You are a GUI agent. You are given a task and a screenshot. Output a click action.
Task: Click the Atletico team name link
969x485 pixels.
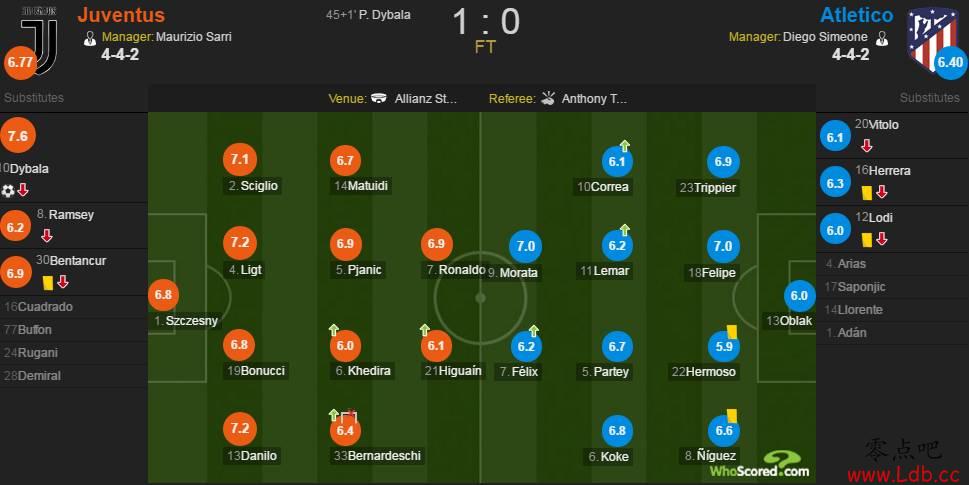point(856,15)
